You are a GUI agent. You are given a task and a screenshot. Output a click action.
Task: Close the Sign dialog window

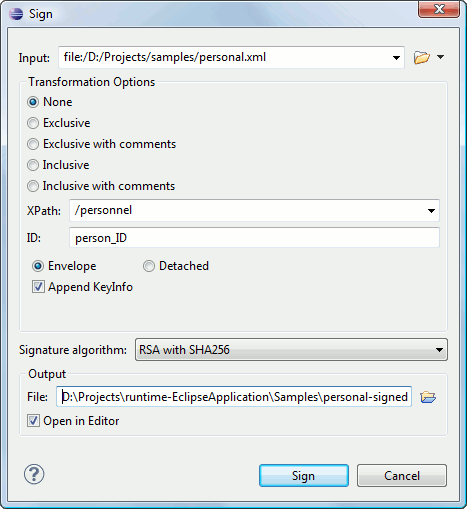click(x=439, y=9)
